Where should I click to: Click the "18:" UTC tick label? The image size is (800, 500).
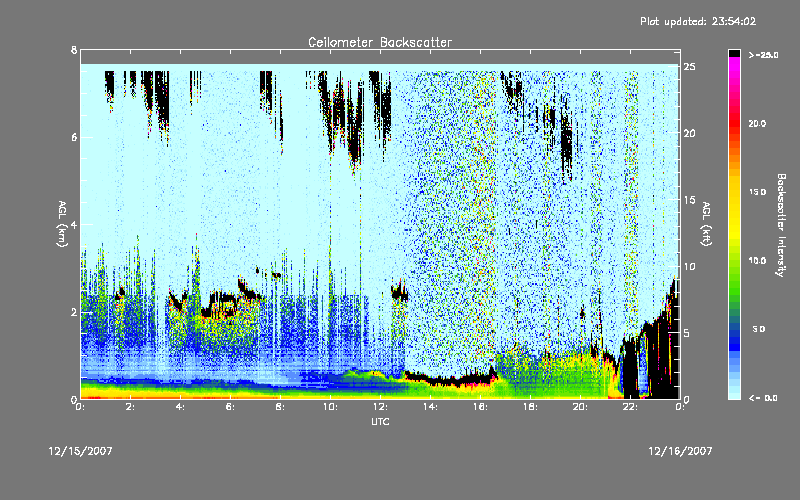tap(530, 407)
